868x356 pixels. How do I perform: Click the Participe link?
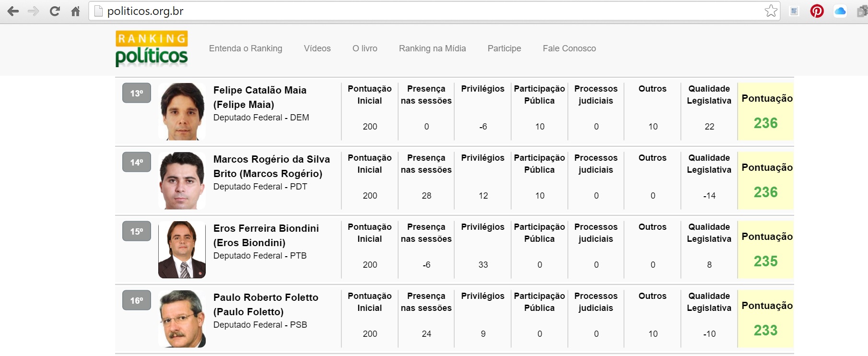pos(504,48)
